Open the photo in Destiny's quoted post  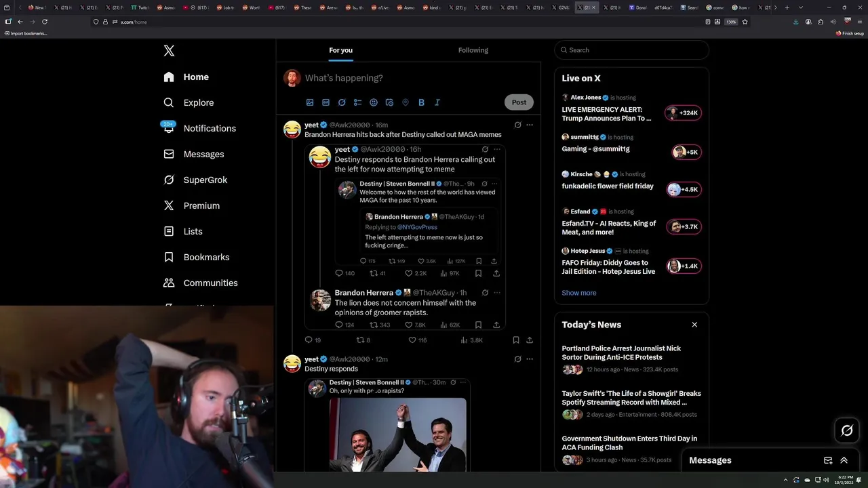(x=398, y=434)
